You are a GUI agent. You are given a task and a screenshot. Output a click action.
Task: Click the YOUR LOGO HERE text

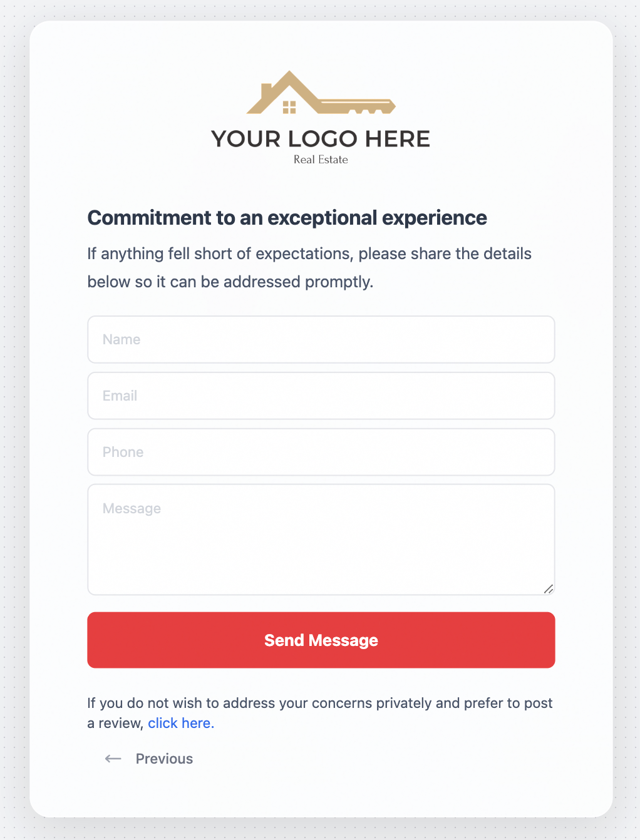[x=320, y=139]
